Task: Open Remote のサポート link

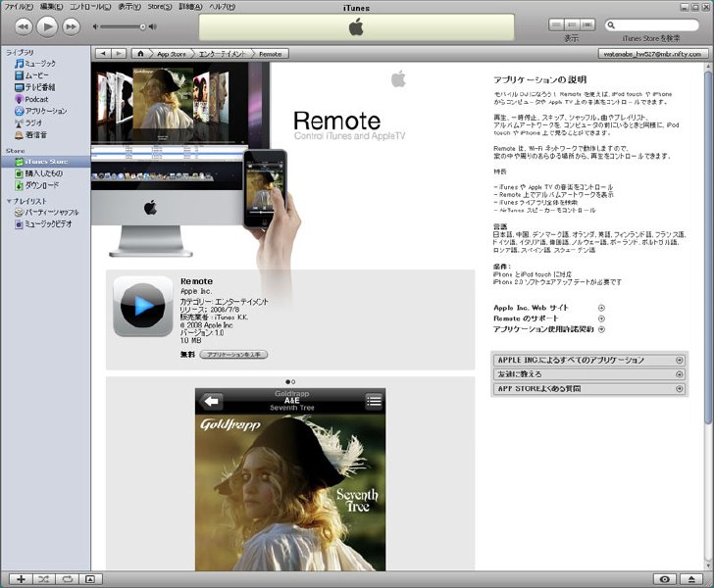Action: 526,318
